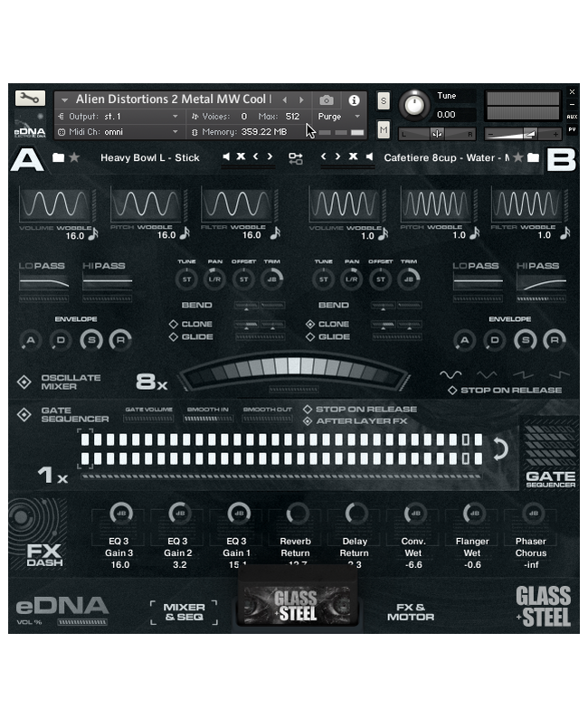Take a snapshot with the camera icon

coord(326,99)
